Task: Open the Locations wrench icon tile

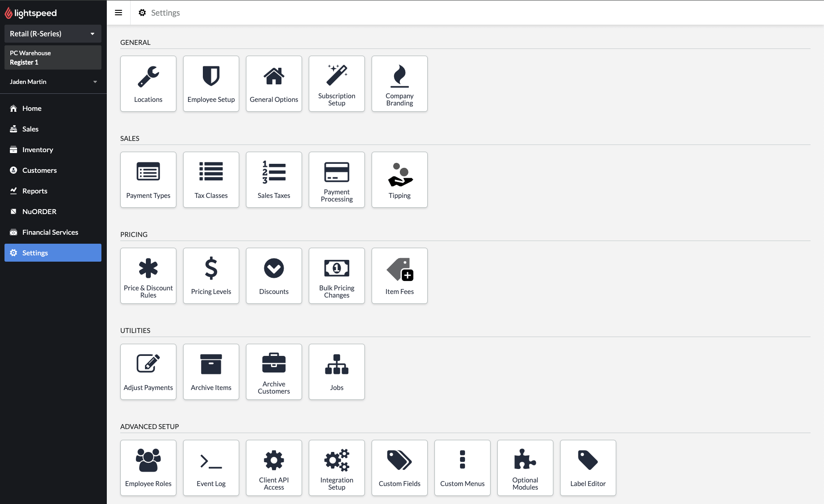Action: 148,77
